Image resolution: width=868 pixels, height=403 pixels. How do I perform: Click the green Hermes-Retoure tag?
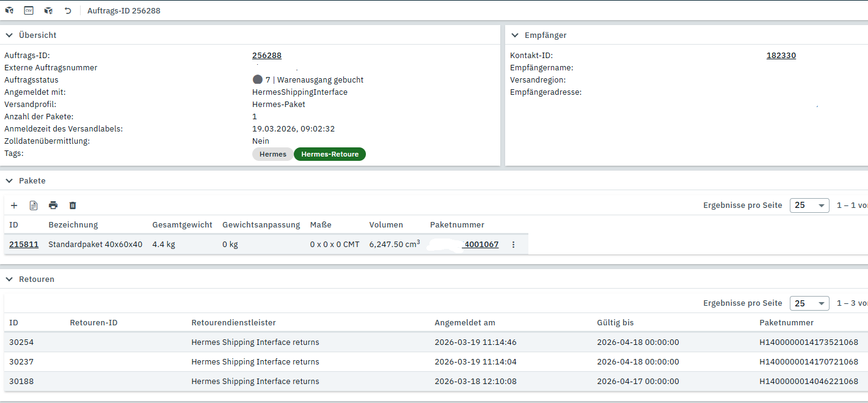(x=330, y=154)
